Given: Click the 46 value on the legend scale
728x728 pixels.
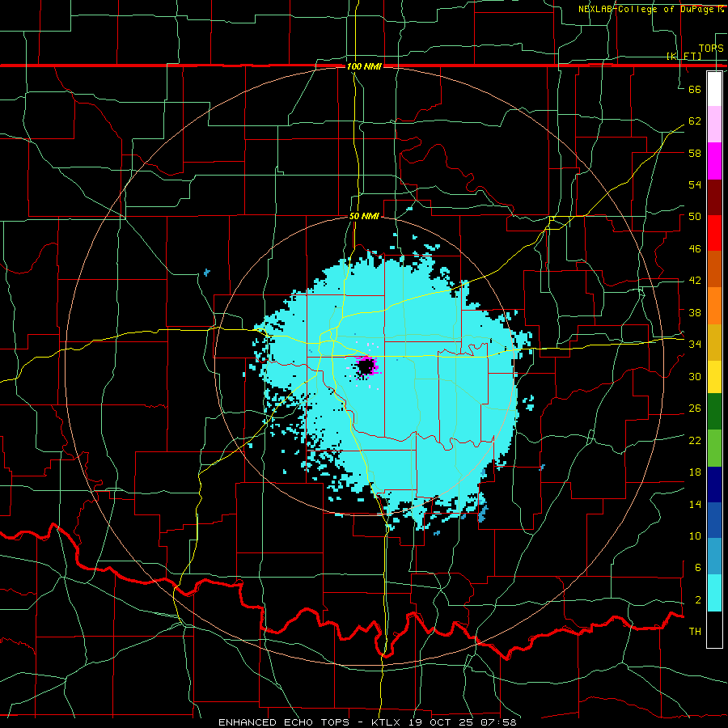Looking at the screenshot, I should 695,249.
